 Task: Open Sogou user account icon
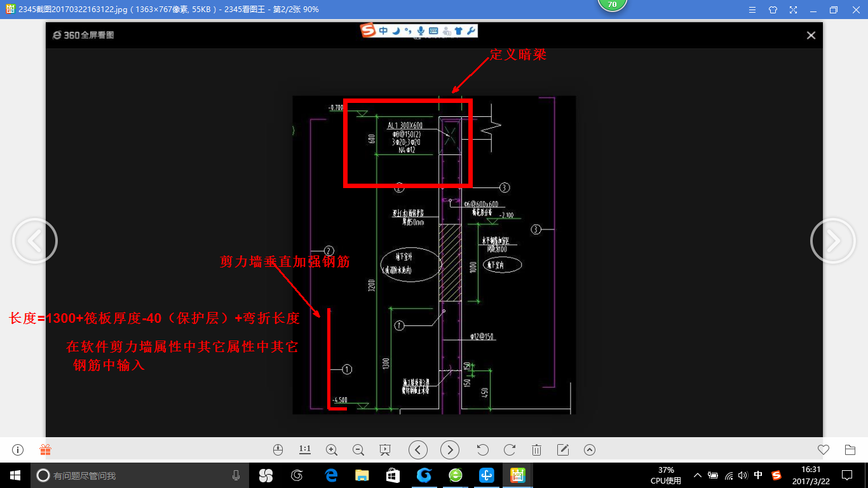point(446,30)
